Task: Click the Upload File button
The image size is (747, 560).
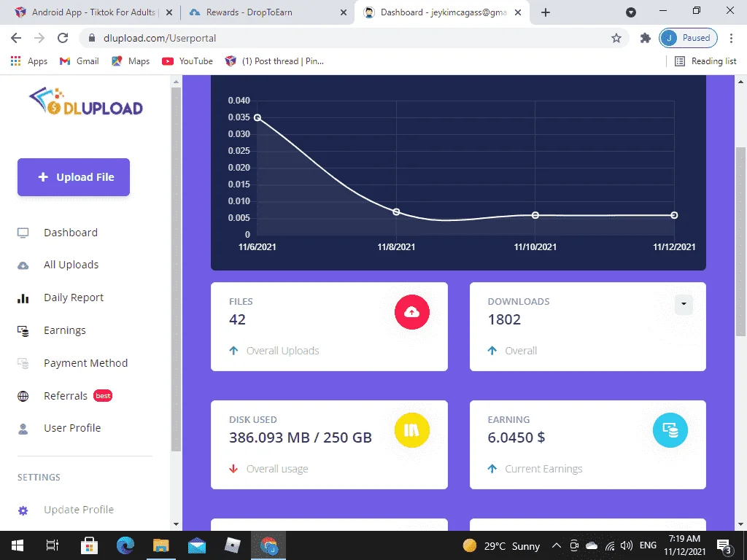Action: pos(74,177)
